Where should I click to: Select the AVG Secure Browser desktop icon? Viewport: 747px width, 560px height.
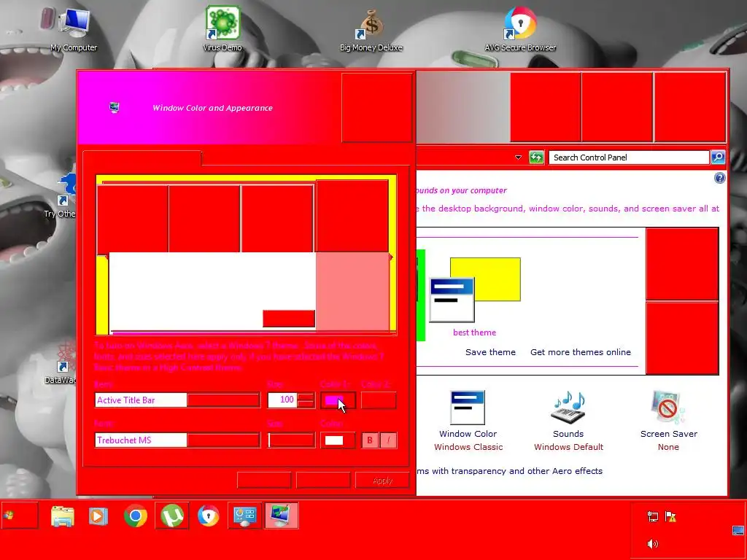tap(520, 29)
